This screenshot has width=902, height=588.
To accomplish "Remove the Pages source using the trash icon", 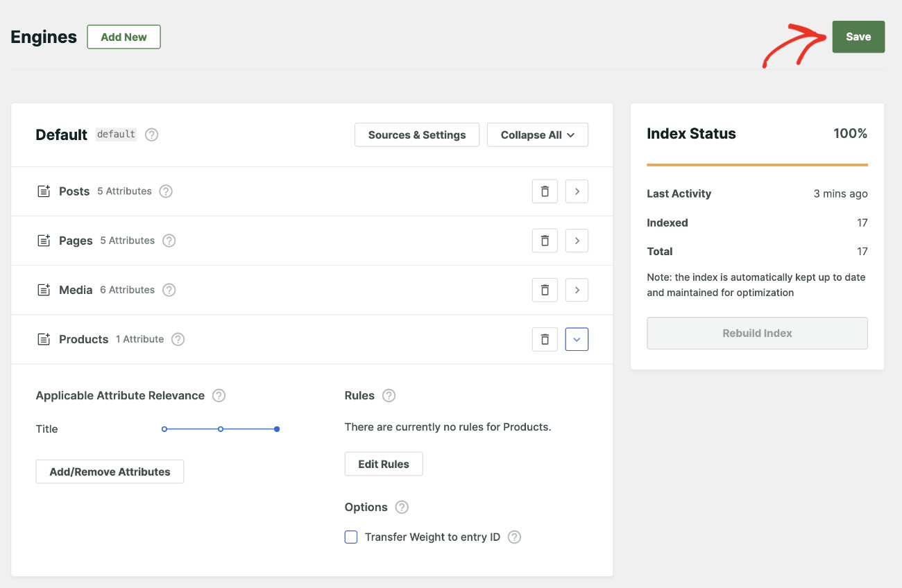I will [x=545, y=240].
